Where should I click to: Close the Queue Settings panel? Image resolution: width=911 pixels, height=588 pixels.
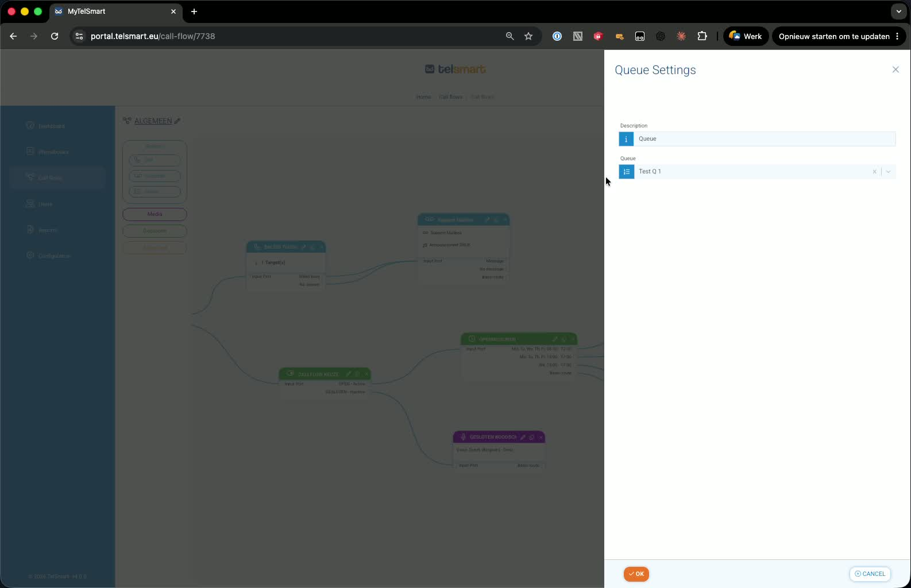pos(895,69)
